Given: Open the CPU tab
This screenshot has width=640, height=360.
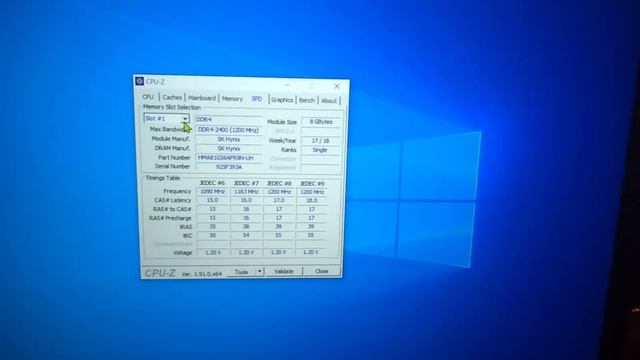Looking at the screenshot, I should (148, 97).
